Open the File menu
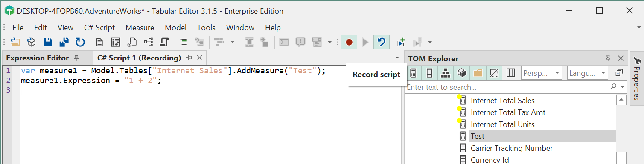Viewport: 644px width, 164px height. pos(18,28)
